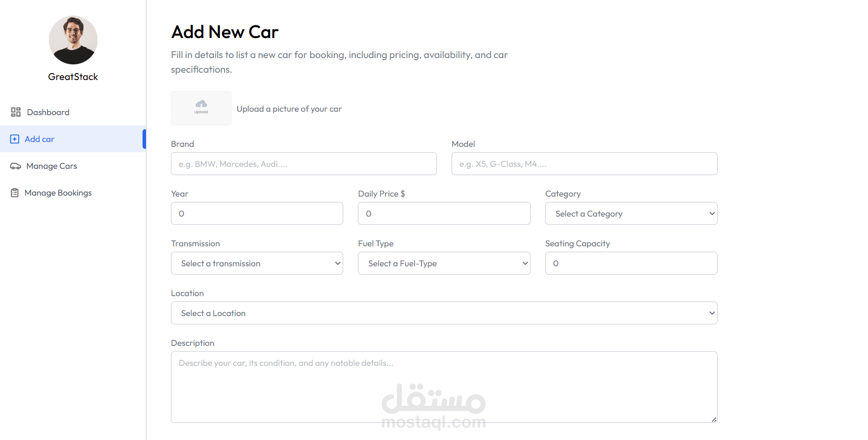Select the Add car menu item

[40, 139]
